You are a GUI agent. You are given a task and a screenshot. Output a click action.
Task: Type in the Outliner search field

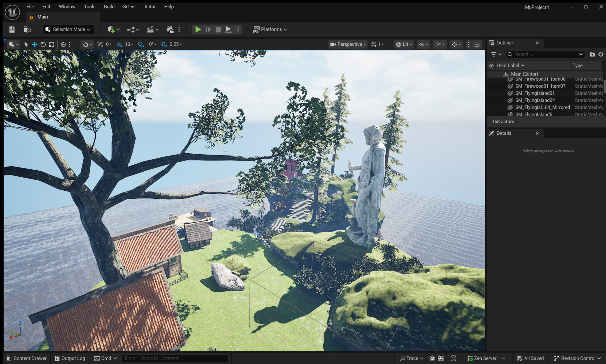coord(544,54)
